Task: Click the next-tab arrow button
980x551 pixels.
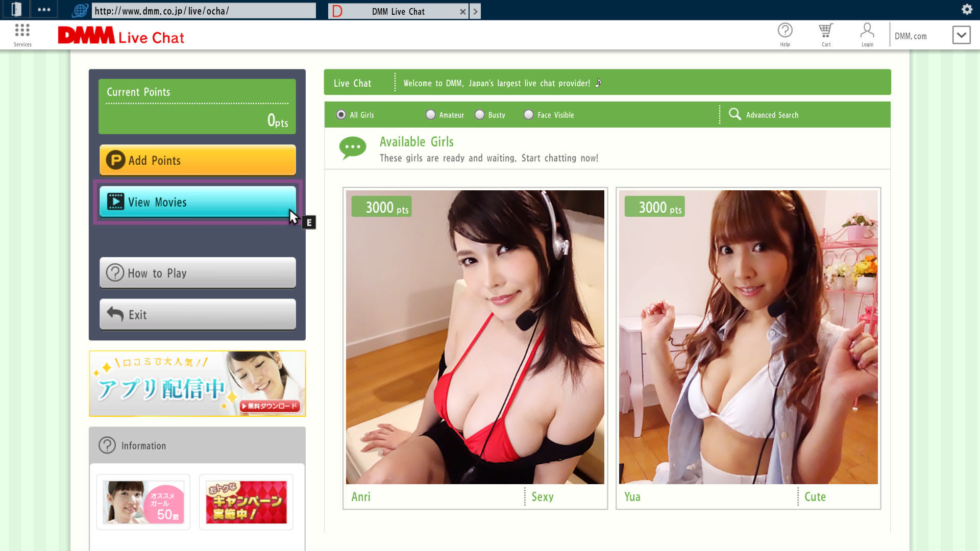Action: tap(475, 11)
